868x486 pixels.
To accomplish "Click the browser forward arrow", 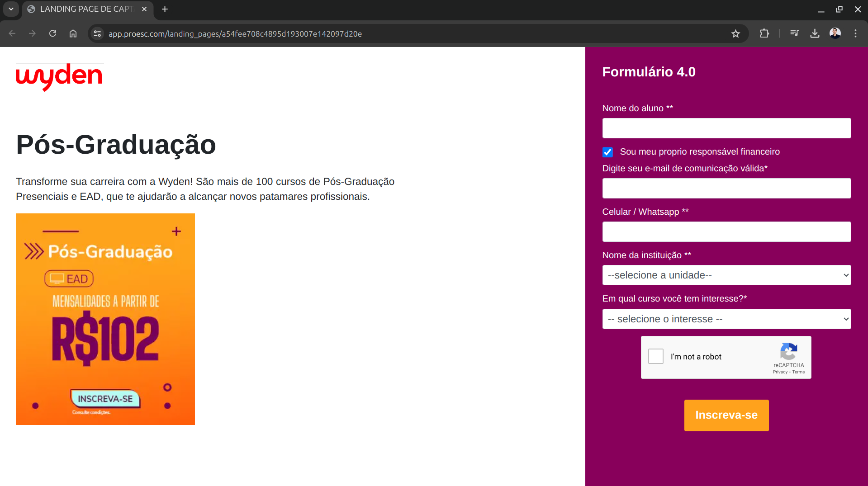I will [x=32, y=33].
